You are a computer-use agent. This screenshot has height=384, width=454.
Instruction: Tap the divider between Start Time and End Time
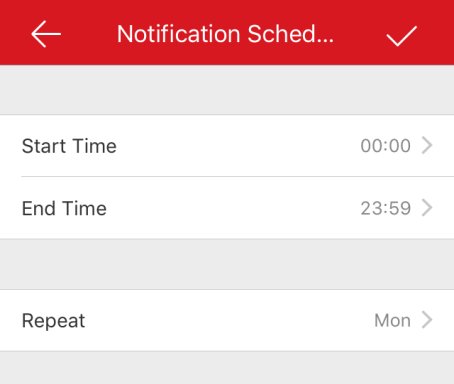238,176
